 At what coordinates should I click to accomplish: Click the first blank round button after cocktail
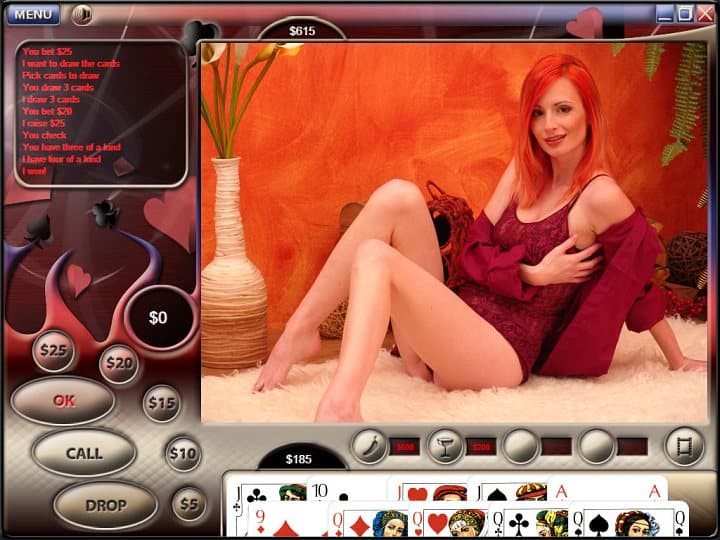click(520, 445)
